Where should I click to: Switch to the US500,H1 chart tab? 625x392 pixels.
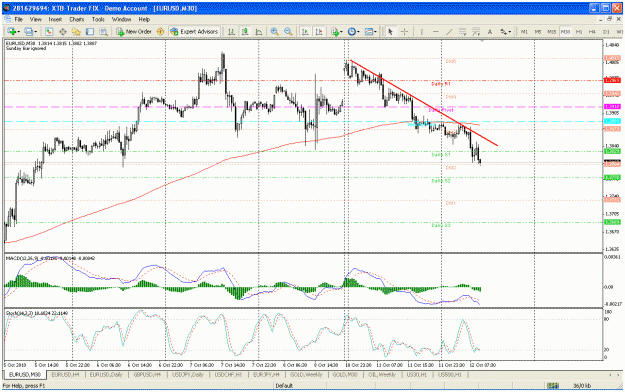pos(450,375)
